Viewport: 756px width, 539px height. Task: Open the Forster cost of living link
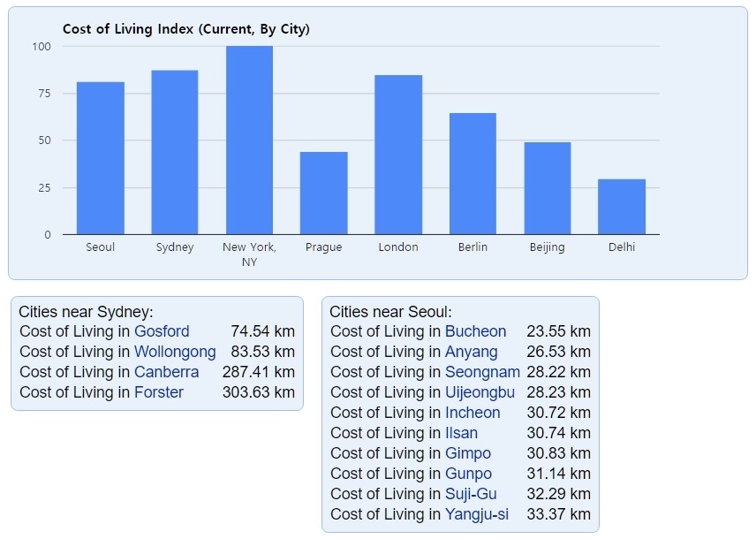(x=159, y=392)
